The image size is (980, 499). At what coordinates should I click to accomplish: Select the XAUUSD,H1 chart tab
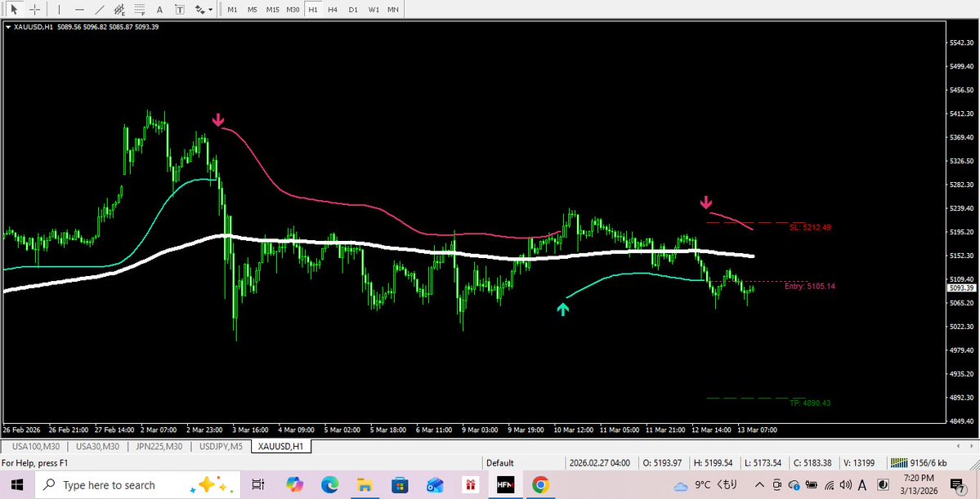click(281, 447)
